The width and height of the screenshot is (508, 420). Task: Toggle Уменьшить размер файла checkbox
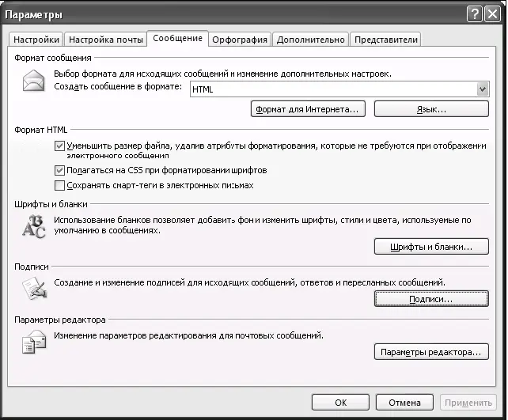59,146
